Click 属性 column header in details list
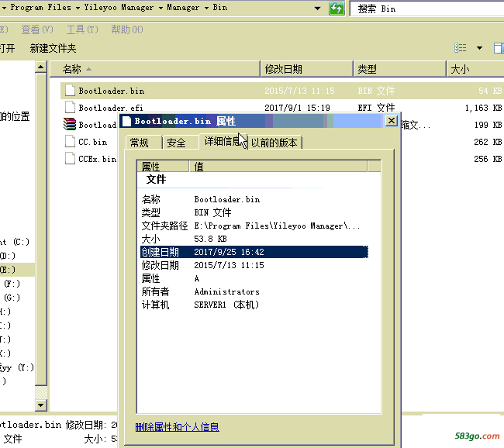The width and height of the screenshot is (504, 448). [x=163, y=166]
